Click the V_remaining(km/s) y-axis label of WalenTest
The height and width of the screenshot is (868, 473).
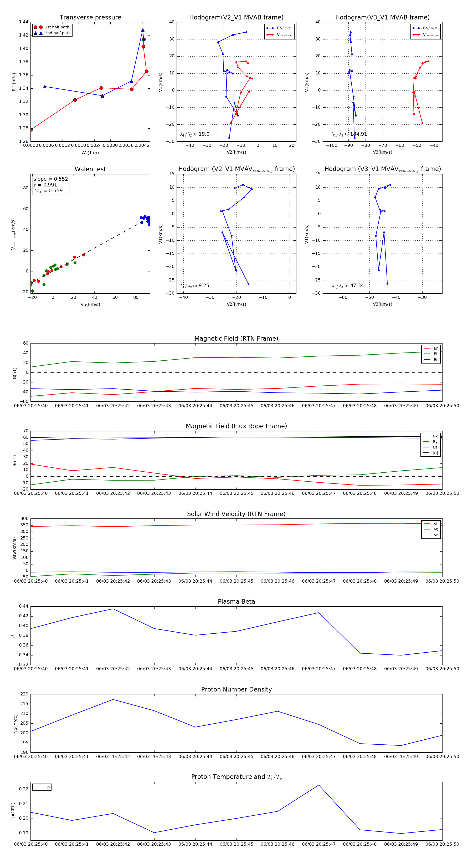(13, 234)
